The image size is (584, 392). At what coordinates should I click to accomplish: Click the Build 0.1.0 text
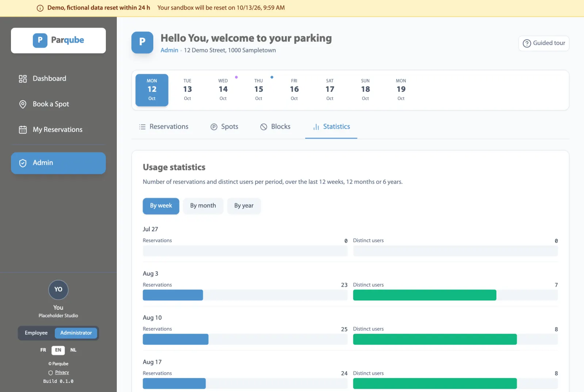[x=58, y=381]
